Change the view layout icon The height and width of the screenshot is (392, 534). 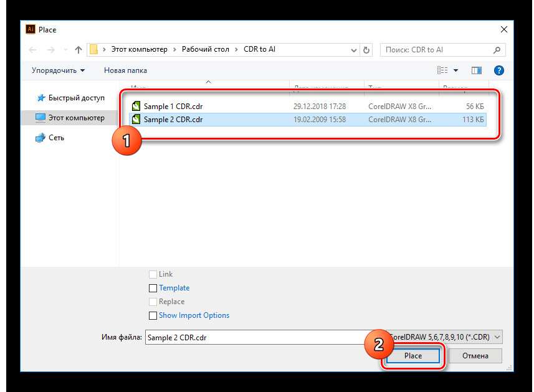[442, 70]
